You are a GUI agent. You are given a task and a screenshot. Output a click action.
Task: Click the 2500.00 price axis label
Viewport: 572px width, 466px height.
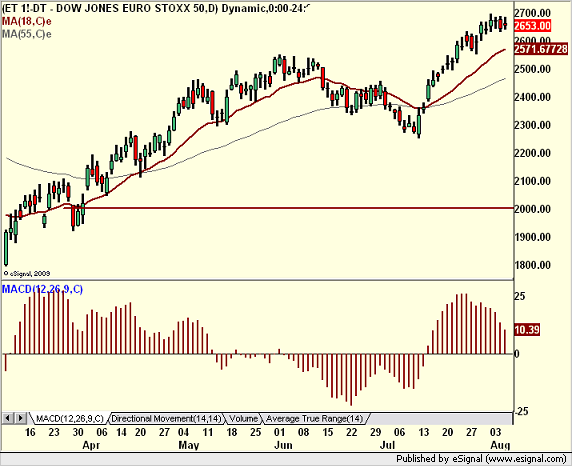533,69
